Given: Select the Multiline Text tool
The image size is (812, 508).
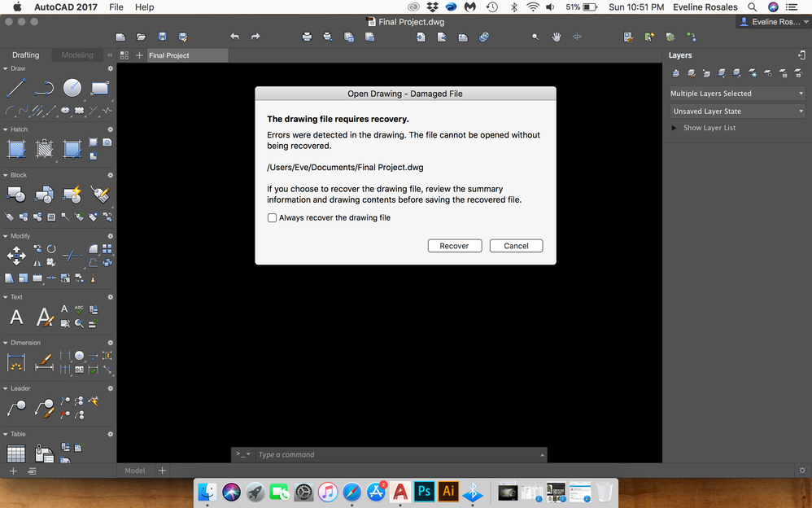Looking at the screenshot, I should tap(16, 317).
